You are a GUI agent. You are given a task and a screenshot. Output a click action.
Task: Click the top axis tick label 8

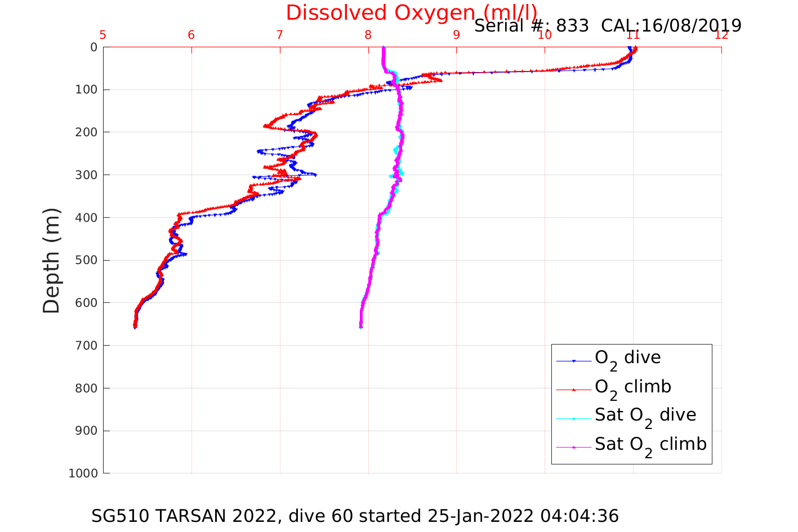pyautogui.click(x=368, y=35)
